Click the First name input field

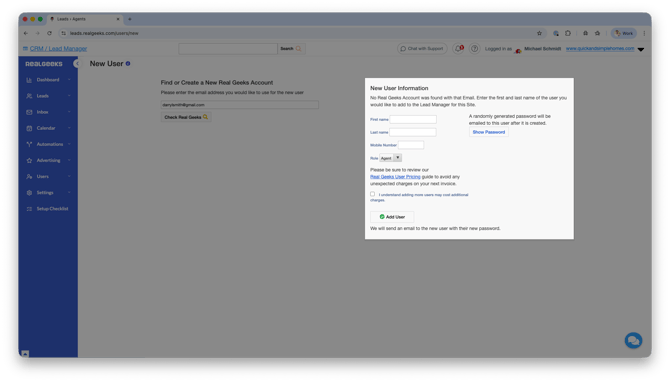click(x=413, y=120)
